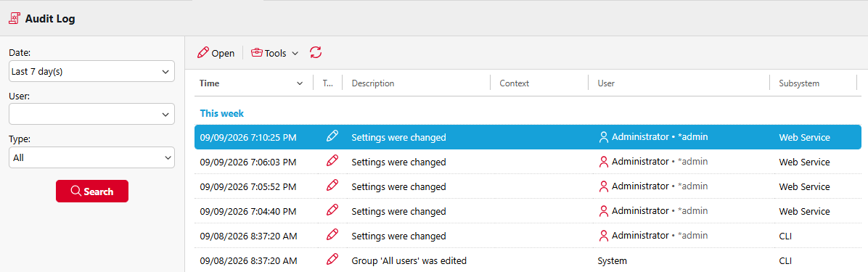
Task: Click the red Search button
Action: point(92,191)
